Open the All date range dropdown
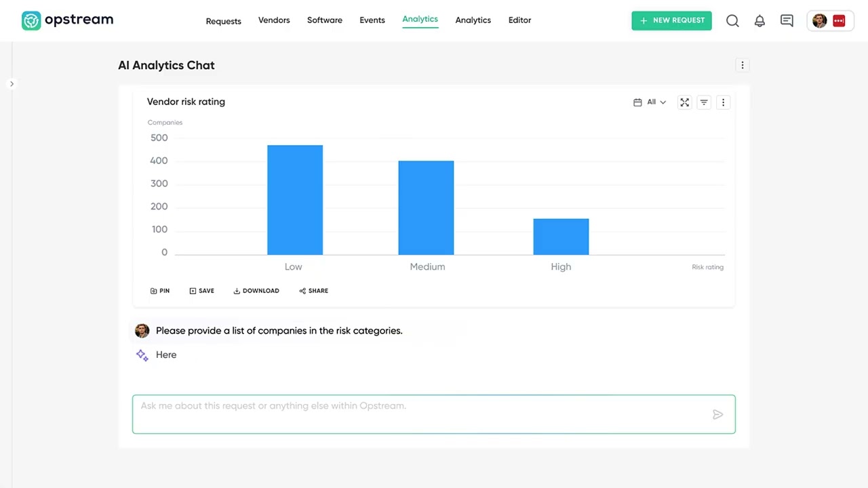The image size is (868, 488). [650, 102]
